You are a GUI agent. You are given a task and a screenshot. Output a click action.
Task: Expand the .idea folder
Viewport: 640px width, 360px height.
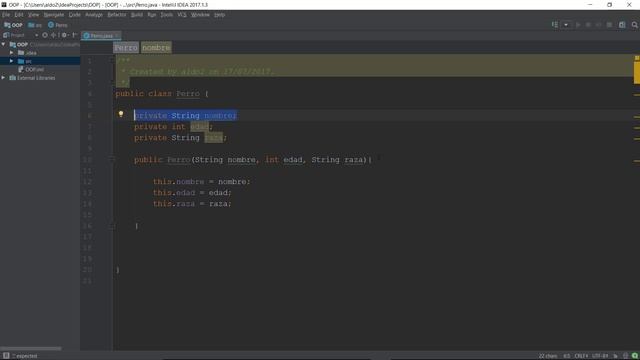click(11, 53)
